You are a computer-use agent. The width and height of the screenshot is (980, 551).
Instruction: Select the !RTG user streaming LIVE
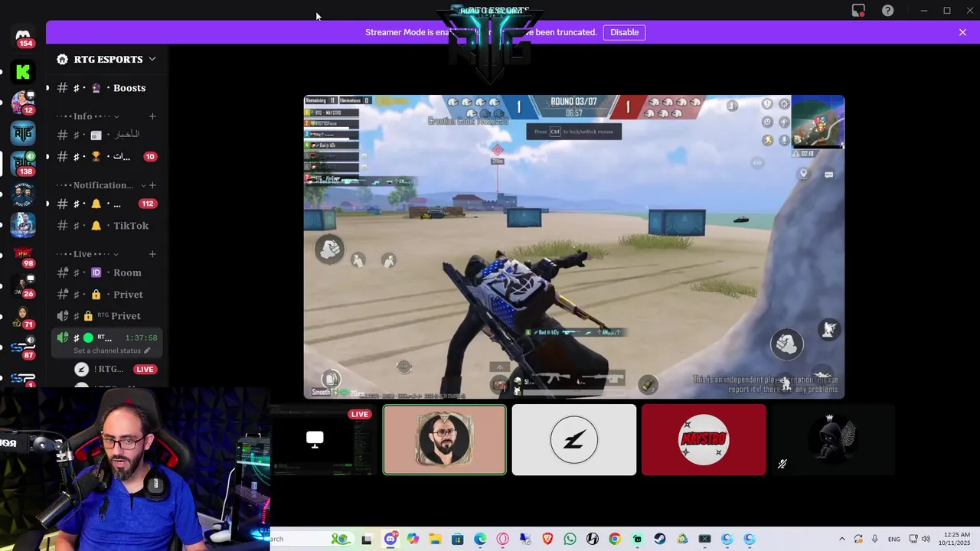[115, 369]
